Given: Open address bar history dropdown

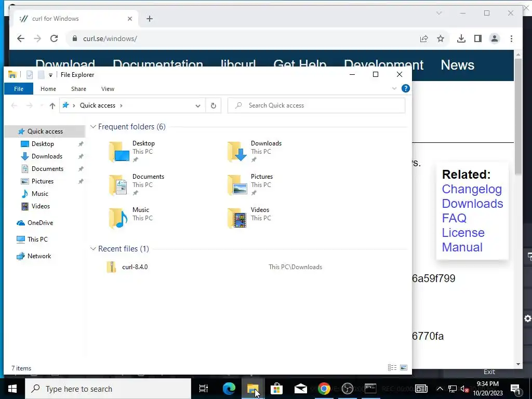Looking at the screenshot, I should click(x=198, y=105).
